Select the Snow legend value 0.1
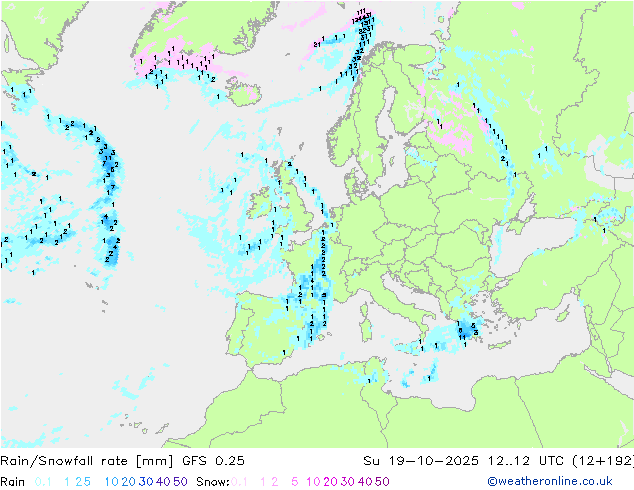Screen dimensions: 634x490 pos(239,482)
